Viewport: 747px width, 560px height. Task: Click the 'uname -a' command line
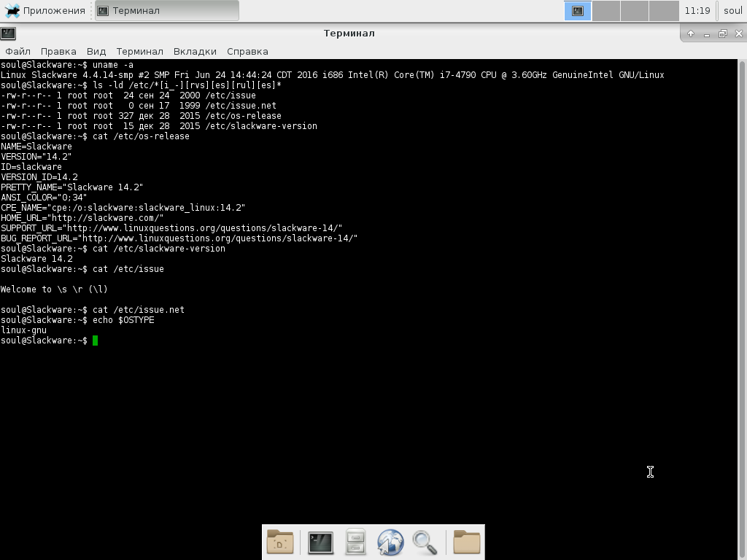(x=67, y=65)
